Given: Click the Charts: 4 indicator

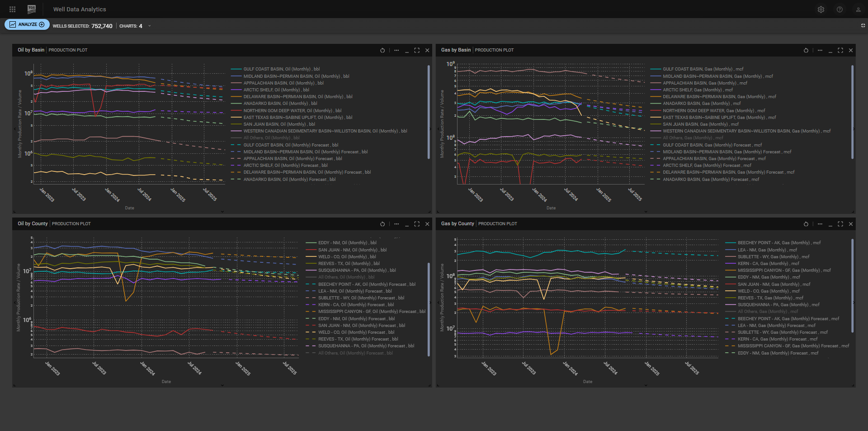Looking at the screenshot, I should tap(131, 26).
